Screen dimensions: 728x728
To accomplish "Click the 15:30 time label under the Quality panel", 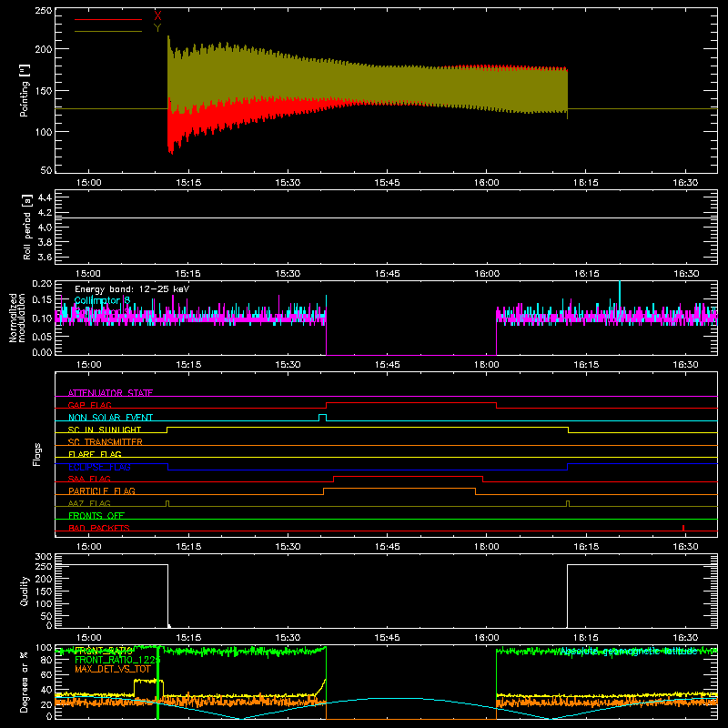I will [x=288, y=638].
